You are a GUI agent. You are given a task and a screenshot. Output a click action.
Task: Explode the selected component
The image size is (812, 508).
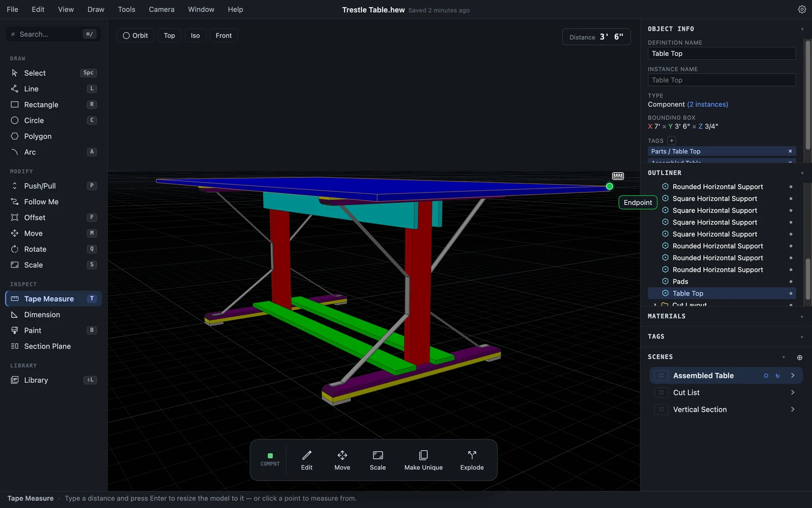coord(472,460)
